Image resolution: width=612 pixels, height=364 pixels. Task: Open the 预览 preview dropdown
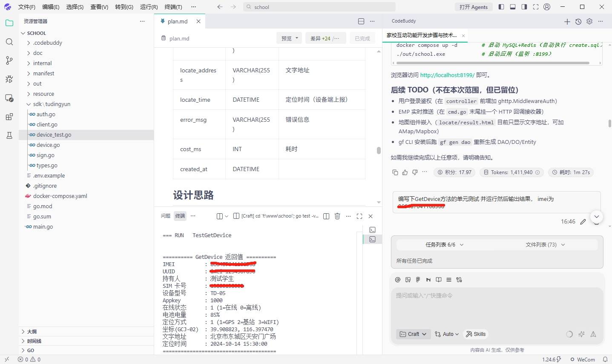click(x=290, y=38)
